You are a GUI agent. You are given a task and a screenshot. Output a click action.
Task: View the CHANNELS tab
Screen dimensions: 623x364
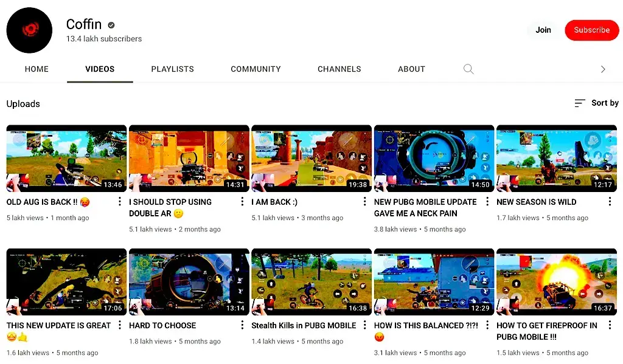point(339,69)
